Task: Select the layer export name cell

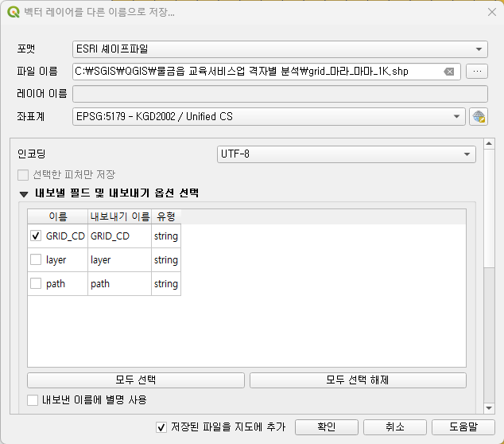Action: pyautogui.click(x=119, y=259)
